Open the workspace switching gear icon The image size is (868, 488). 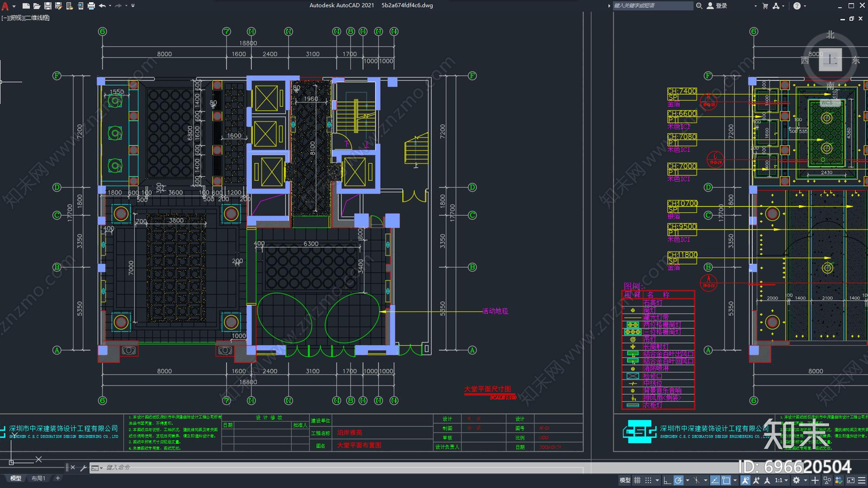click(x=796, y=480)
